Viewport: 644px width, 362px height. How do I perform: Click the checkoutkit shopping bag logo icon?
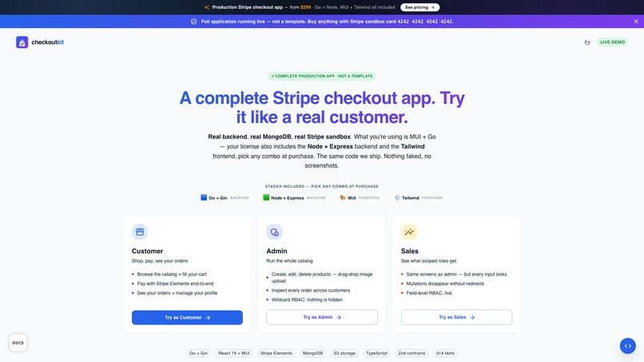click(22, 42)
